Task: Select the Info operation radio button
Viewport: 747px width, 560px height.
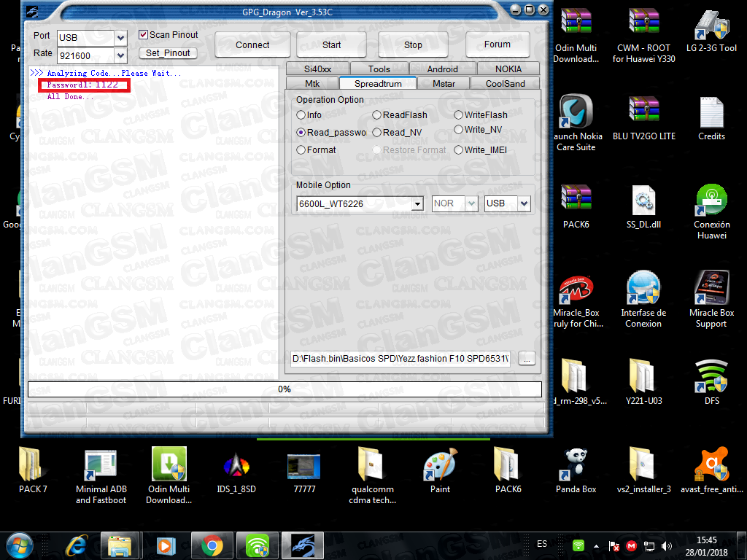Action: (301, 115)
